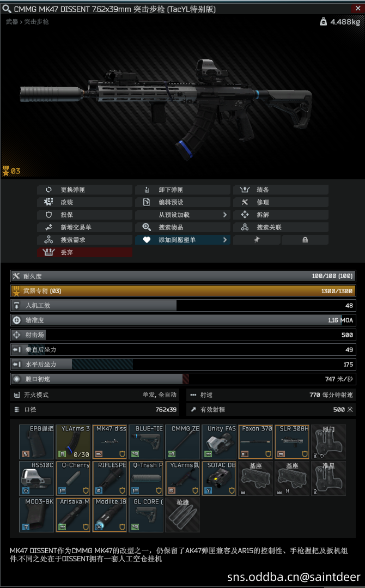This screenshot has height=588, width=365.
Task: Click the red 丢弃 discard button
Action: tap(84, 252)
